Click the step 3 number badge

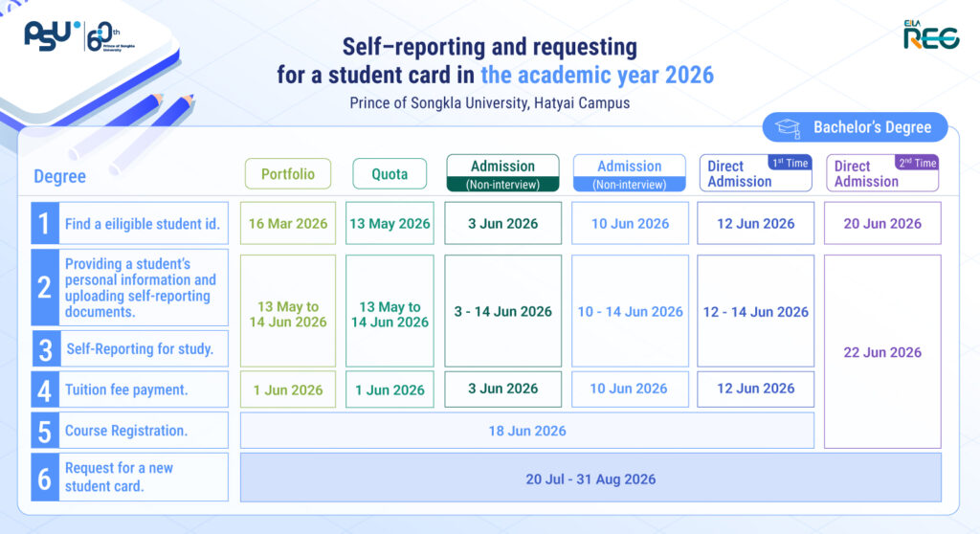tap(44, 349)
